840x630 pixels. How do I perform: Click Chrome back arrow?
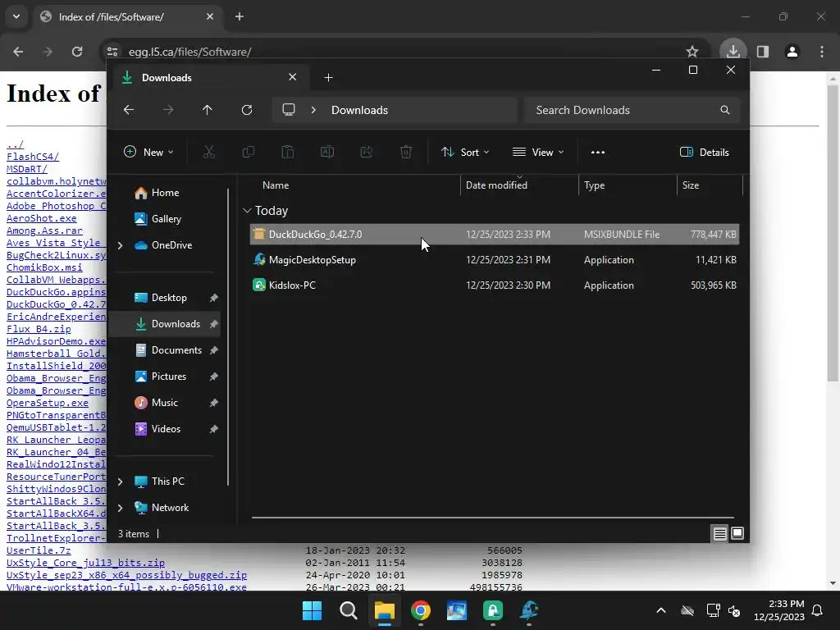click(18, 52)
